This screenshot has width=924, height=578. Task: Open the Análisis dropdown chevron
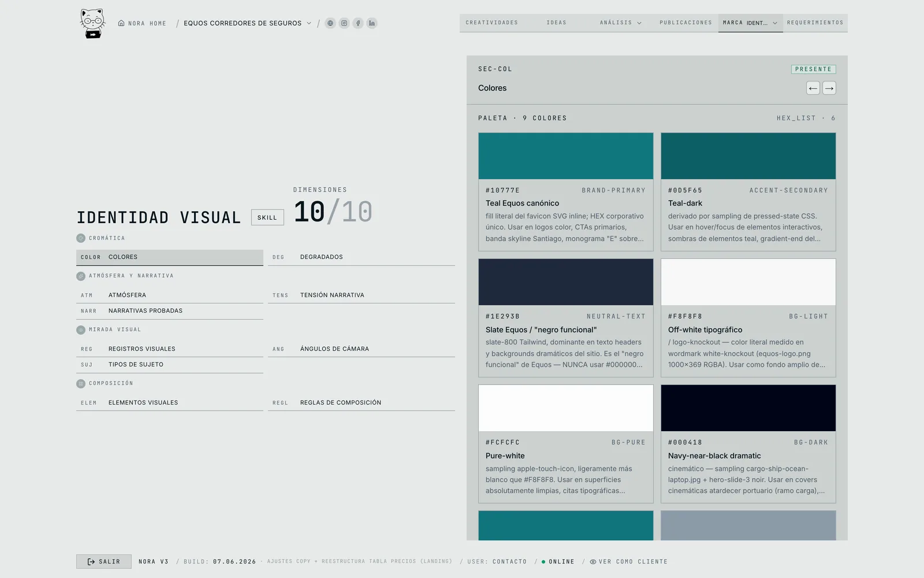tap(639, 23)
